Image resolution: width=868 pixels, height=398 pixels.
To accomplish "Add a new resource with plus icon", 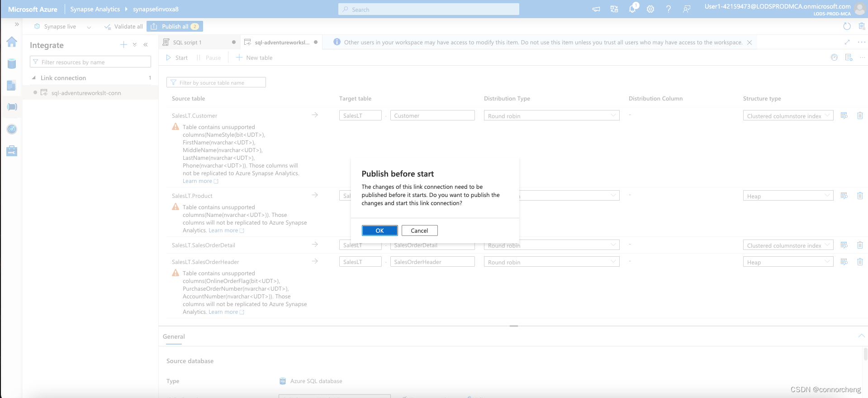I will (x=123, y=44).
